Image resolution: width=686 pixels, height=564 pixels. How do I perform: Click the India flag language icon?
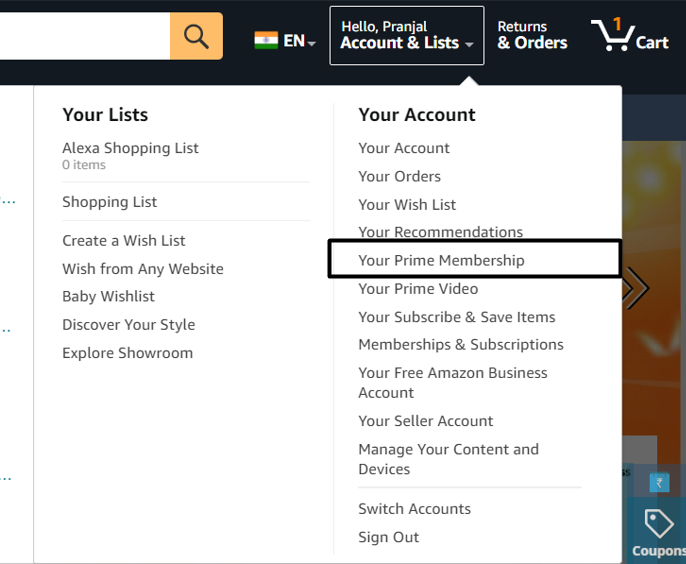tap(266, 41)
